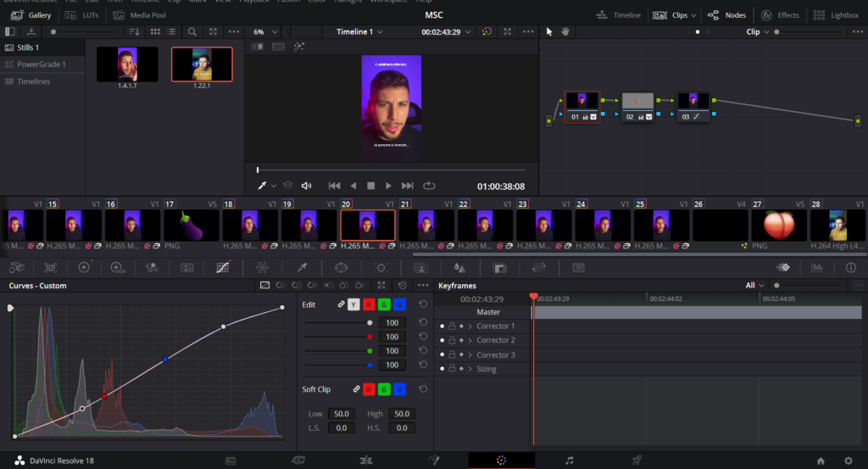Toggle the Soft Clip link icon
868x469 pixels.
pyautogui.click(x=357, y=389)
